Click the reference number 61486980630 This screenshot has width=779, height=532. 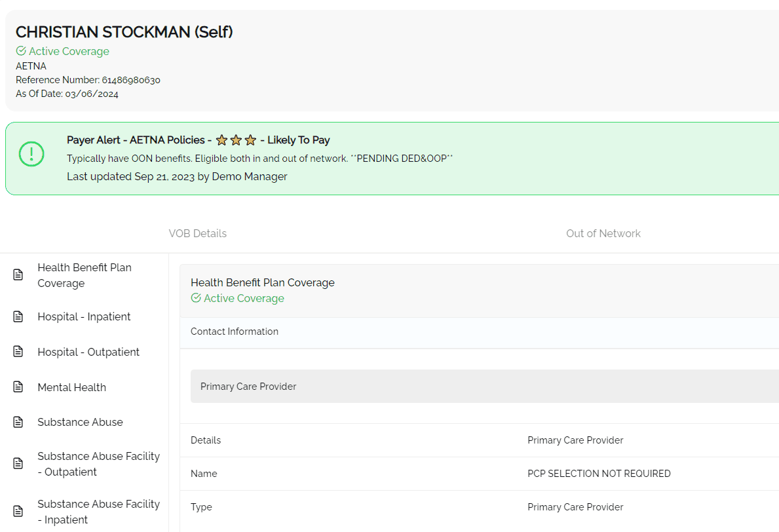click(131, 80)
